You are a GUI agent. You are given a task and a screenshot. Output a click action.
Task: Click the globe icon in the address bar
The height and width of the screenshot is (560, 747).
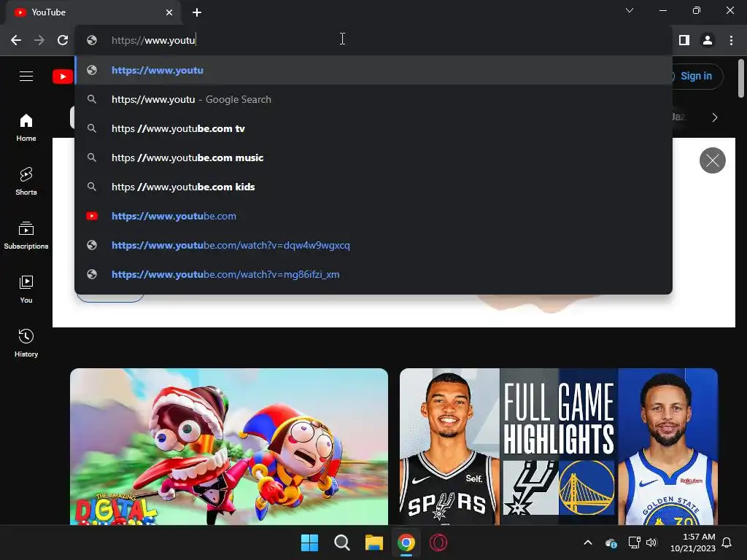point(92,40)
